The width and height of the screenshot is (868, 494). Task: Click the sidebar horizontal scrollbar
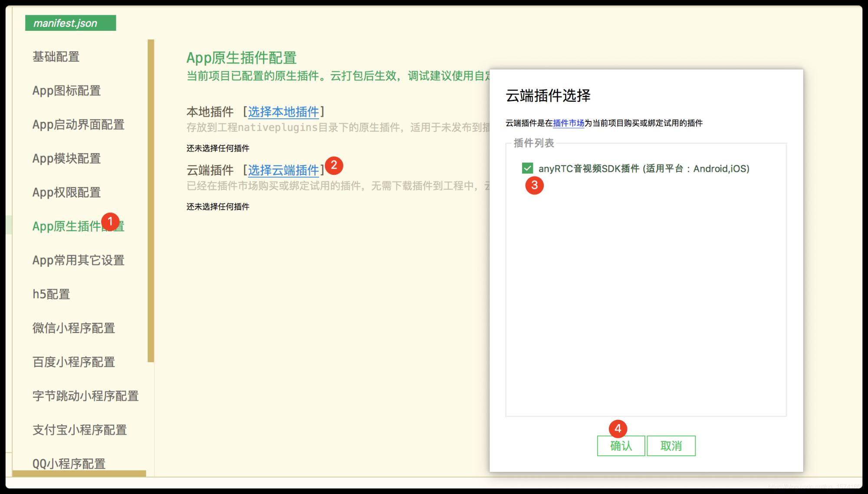click(x=79, y=474)
